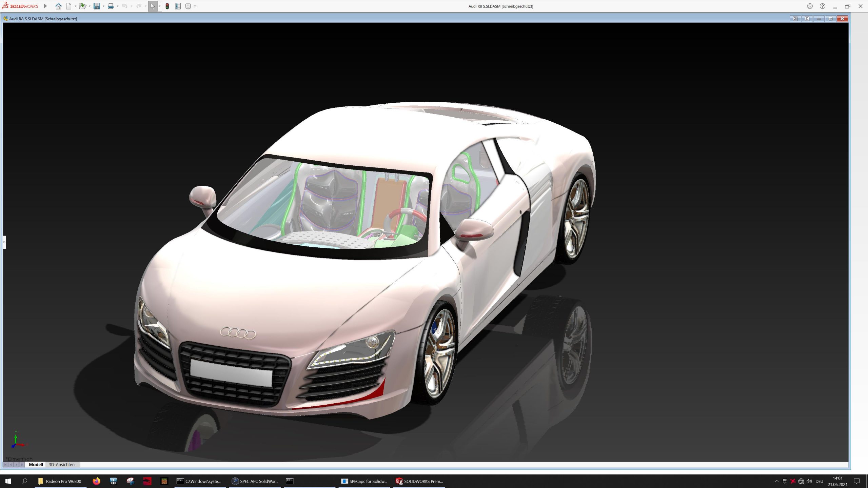
Task: Open SPEC APC SolidWorks taskbar item
Action: click(255, 481)
